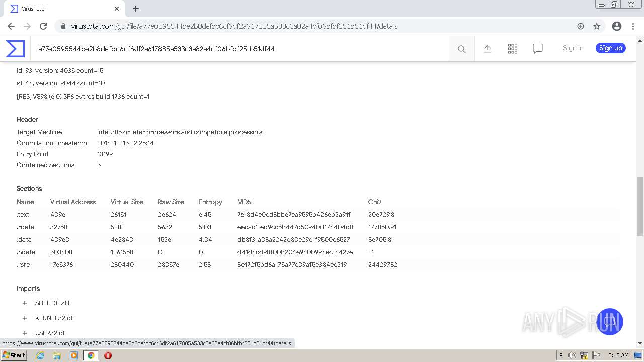Click the taskbar clock 3:15 AM
The image size is (644, 362).
point(618,355)
